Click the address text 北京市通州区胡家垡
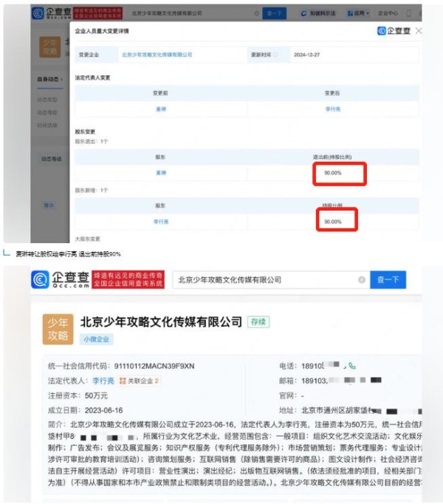This screenshot has height=504, width=443. 335,410
